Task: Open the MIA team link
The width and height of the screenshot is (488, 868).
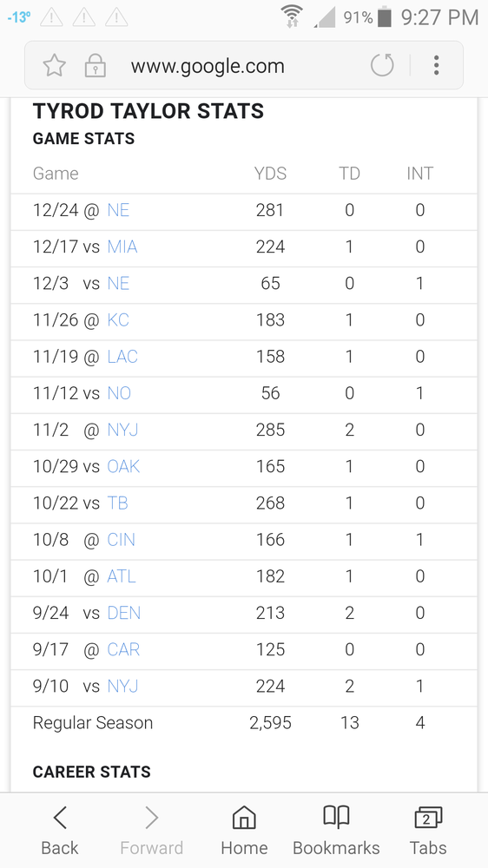Action: coord(122,247)
